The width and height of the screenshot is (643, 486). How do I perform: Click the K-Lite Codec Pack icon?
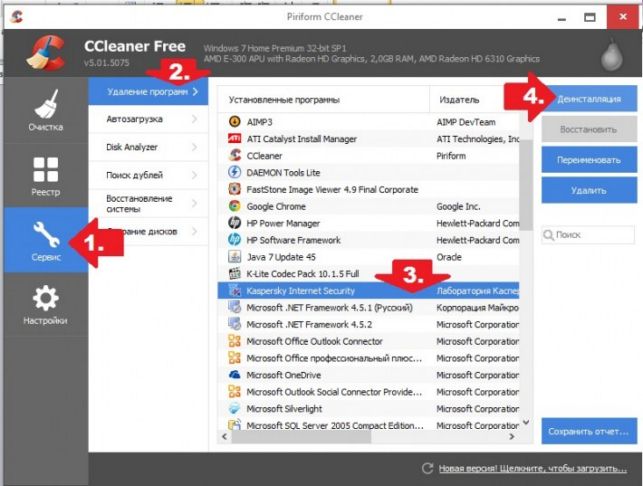235,274
